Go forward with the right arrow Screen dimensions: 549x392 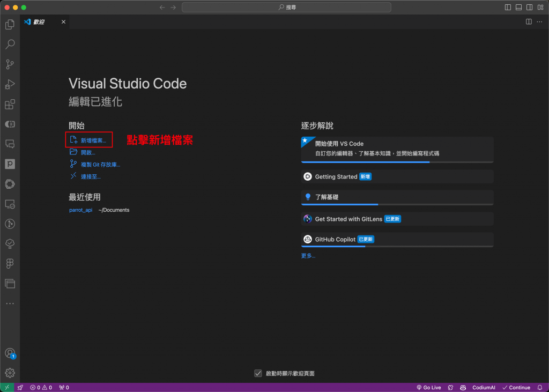point(173,8)
